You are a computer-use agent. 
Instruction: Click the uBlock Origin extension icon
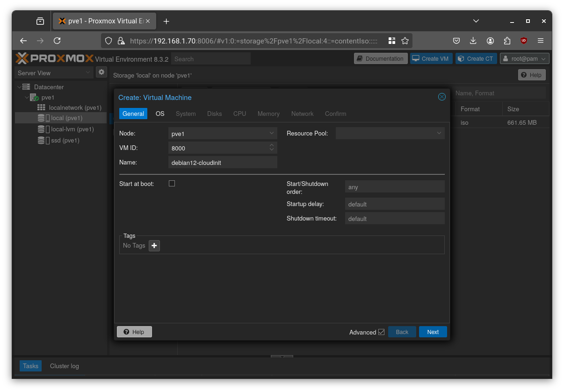[523, 41]
